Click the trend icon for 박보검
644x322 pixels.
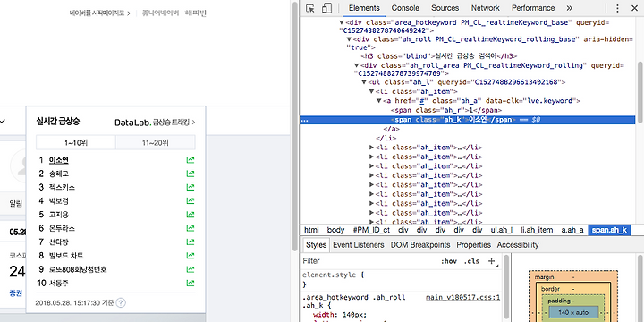(191, 201)
